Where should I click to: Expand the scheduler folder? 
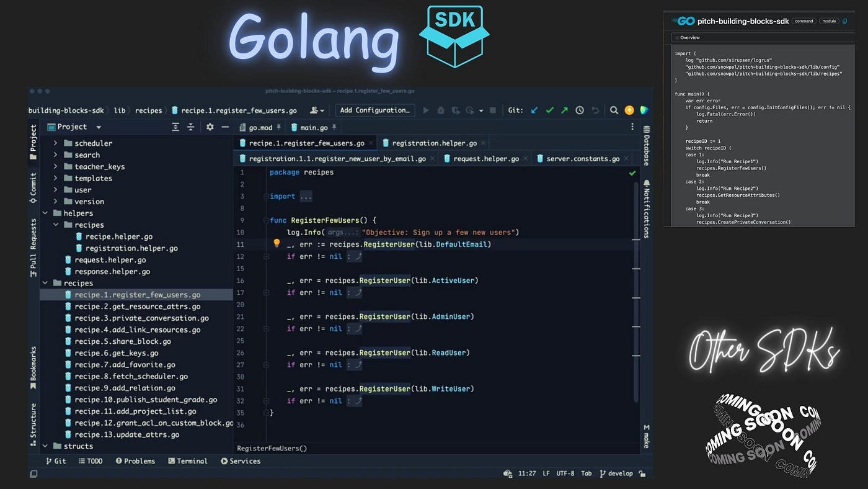55,143
